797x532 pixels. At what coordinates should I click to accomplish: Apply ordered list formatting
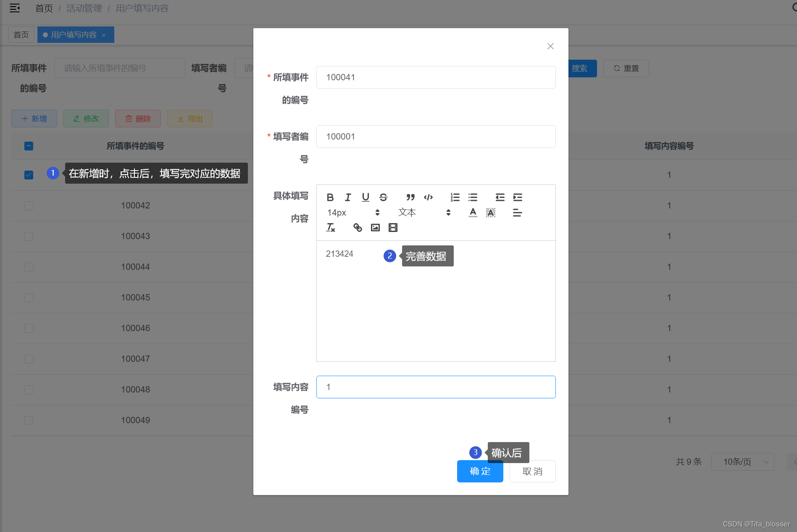click(x=455, y=198)
